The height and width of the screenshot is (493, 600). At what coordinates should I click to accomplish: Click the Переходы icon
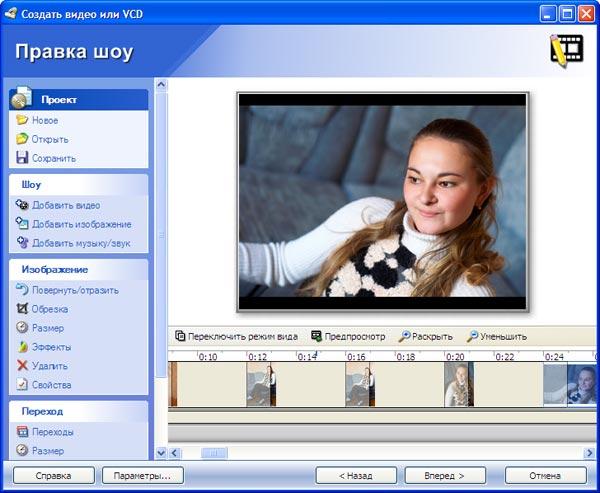22,432
